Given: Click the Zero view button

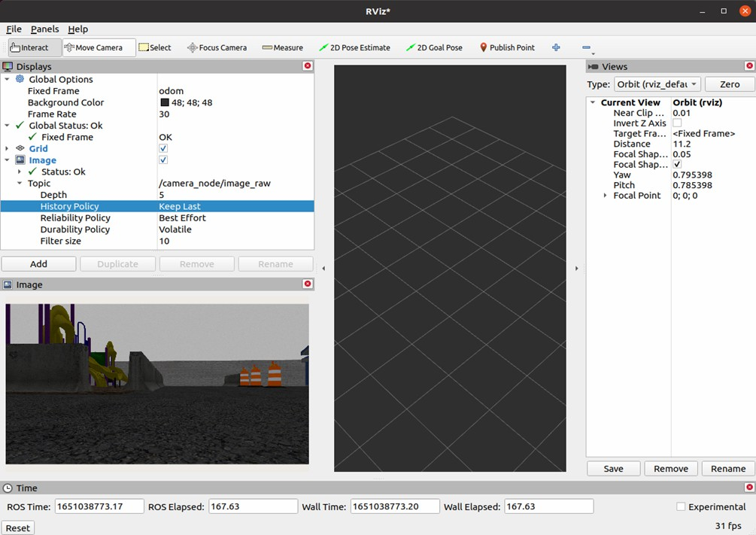Looking at the screenshot, I should 730,84.
